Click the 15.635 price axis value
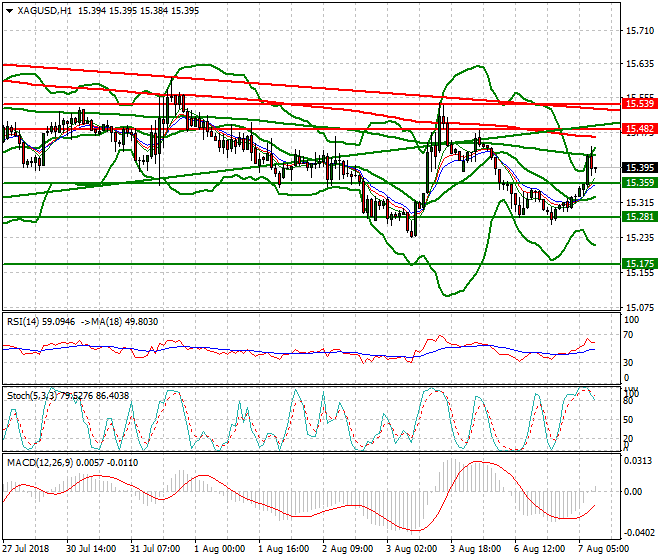This screenshot has height=560, width=660. tap(640, 64)
